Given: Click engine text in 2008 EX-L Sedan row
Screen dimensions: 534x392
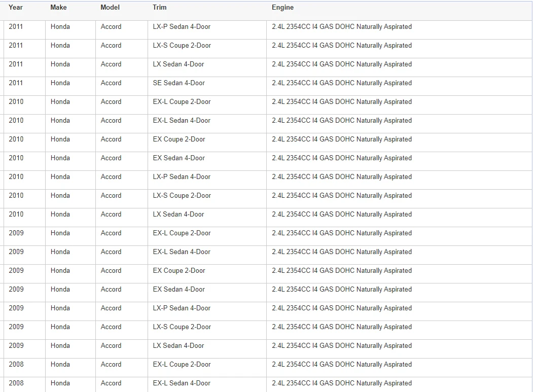Looking at the screenshot, I should click(342, 383).
